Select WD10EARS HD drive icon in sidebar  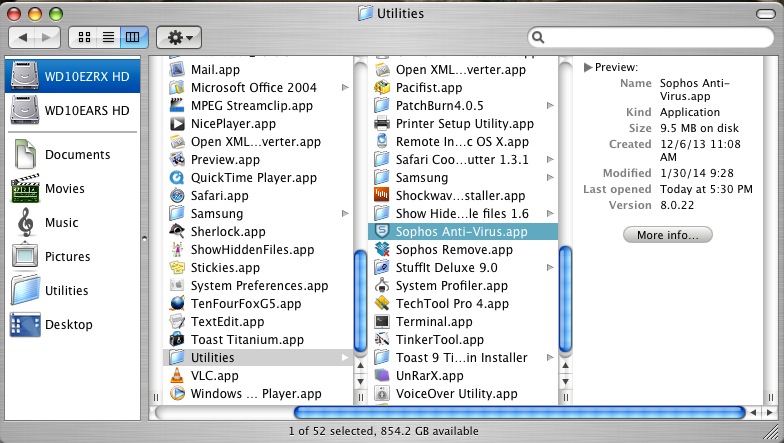(x=24, y=110)
